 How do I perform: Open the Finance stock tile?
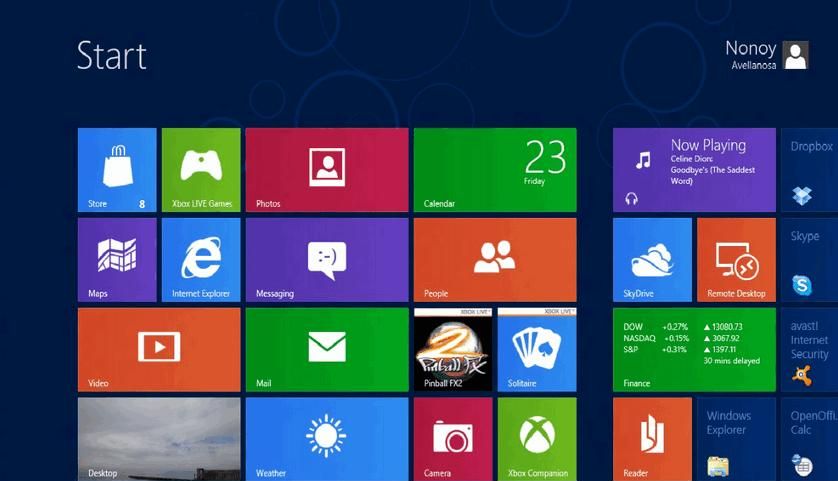click(x=694, y=350)
